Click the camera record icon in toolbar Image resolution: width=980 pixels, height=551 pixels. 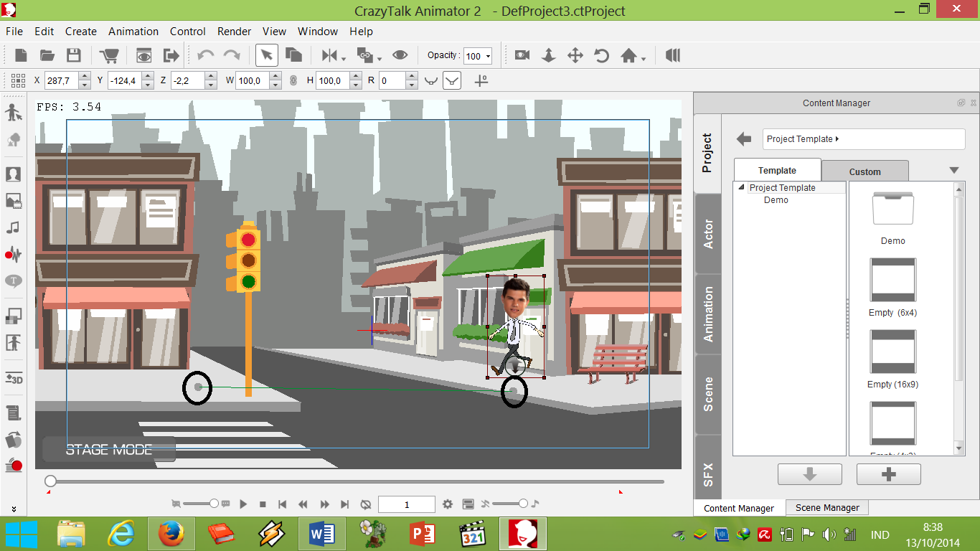tap(522, 56)
